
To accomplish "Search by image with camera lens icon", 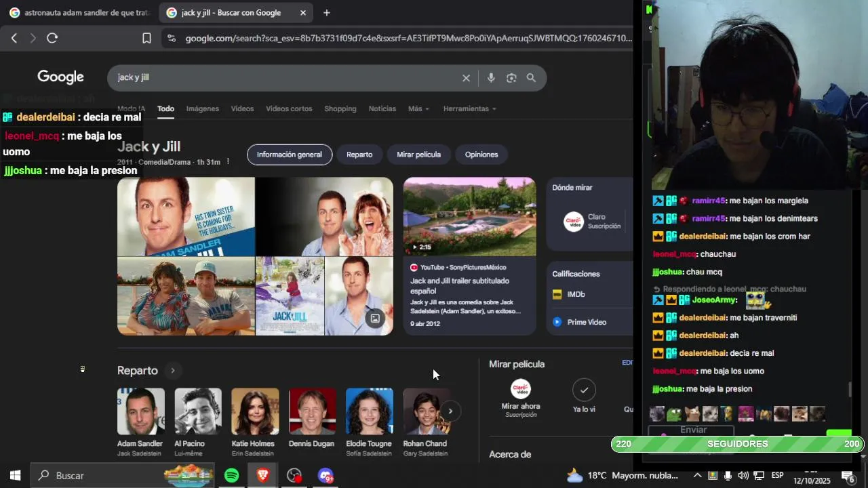I will (511, 78).
